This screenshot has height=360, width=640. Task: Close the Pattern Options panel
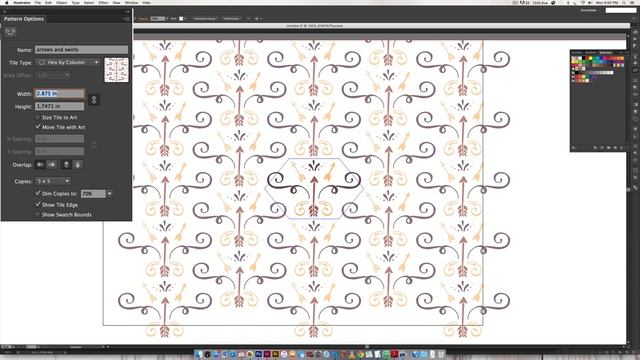[x=4, y=12]
